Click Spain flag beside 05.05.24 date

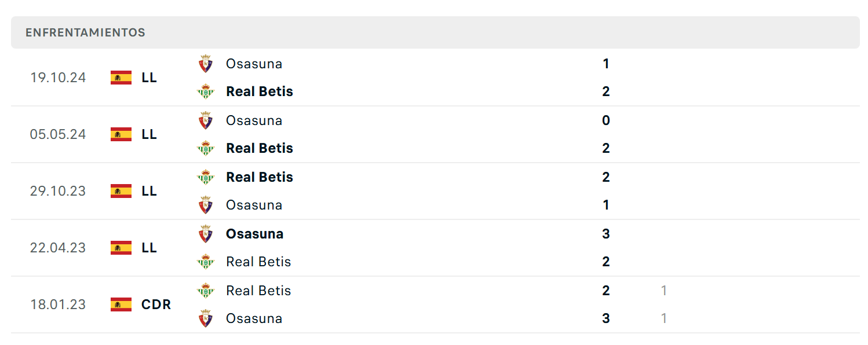click(121, 134)
